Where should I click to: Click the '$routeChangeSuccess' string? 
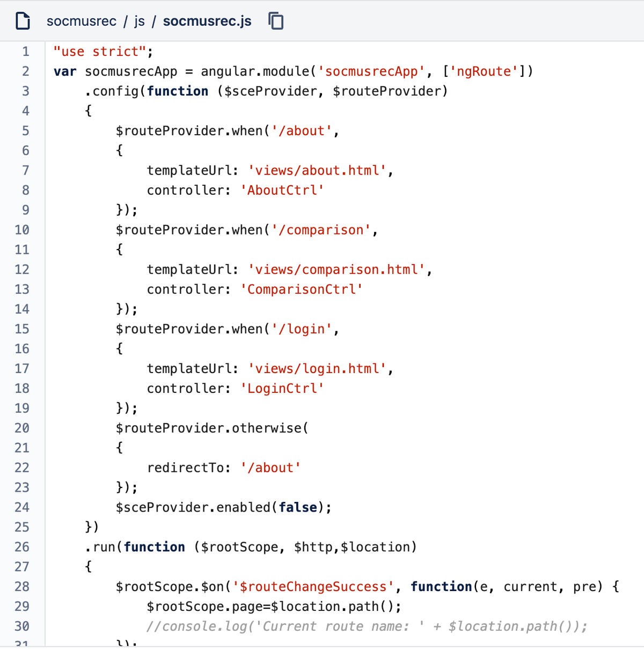(313, 587)
